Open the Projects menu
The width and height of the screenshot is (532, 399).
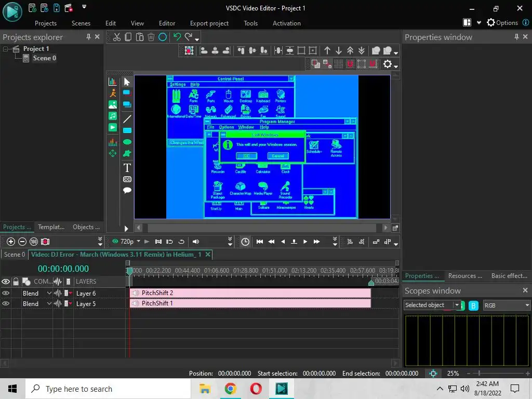(46, 23)
